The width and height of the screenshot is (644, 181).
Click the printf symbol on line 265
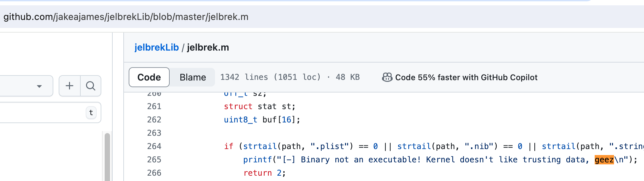(x=257, y=160)
